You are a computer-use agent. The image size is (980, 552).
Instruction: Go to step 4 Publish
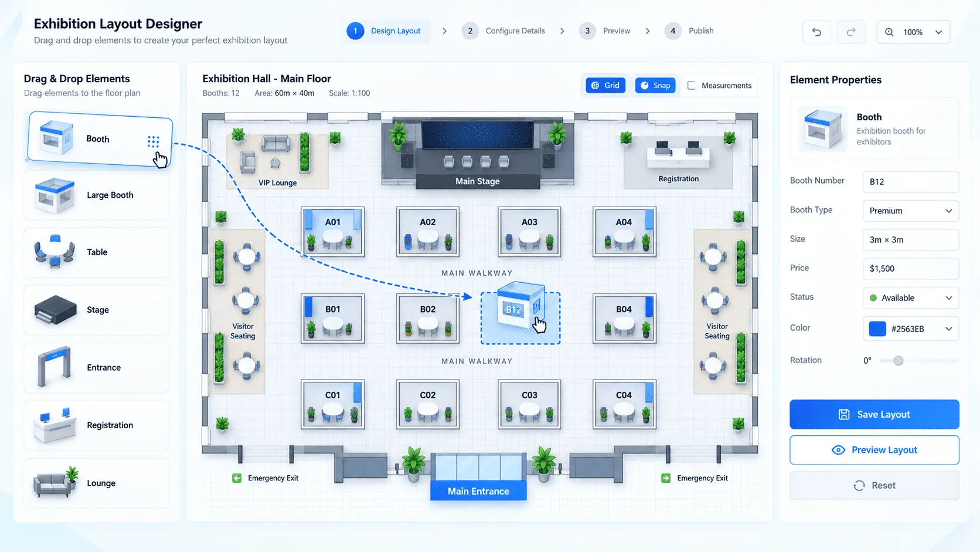click(x=689, y=31)
